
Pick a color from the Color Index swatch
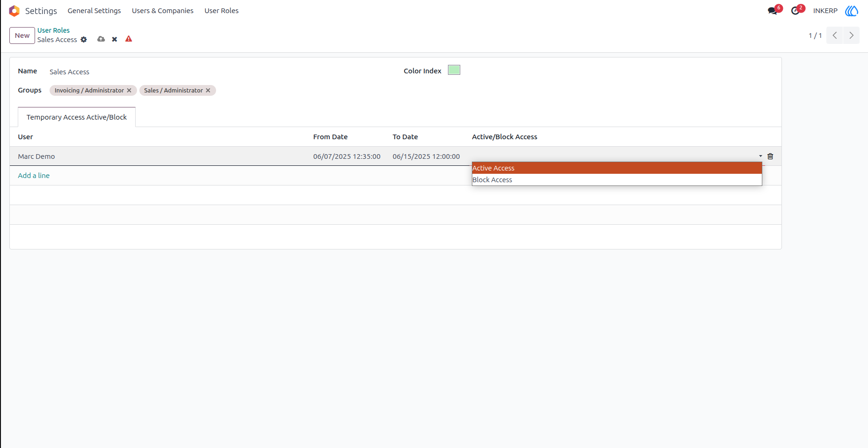coord(454,70)
